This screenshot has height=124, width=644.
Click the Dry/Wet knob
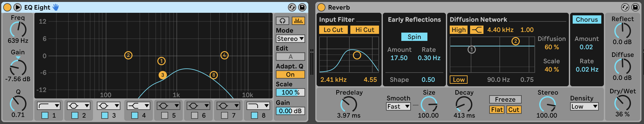pos(623,103)
